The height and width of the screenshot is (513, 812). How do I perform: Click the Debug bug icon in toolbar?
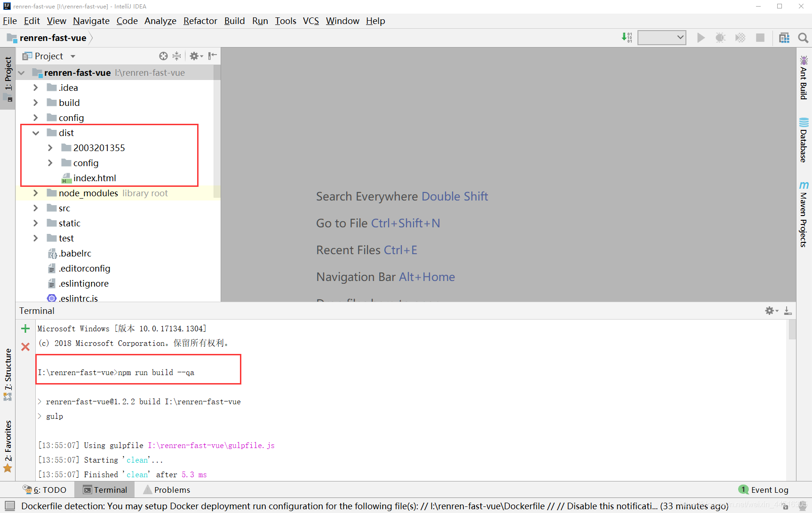pos(720,38)
